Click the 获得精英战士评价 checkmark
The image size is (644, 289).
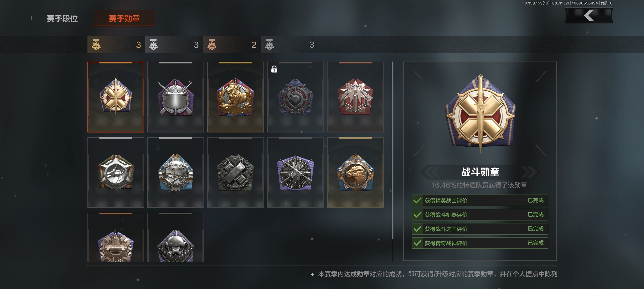tap(417, 200)
